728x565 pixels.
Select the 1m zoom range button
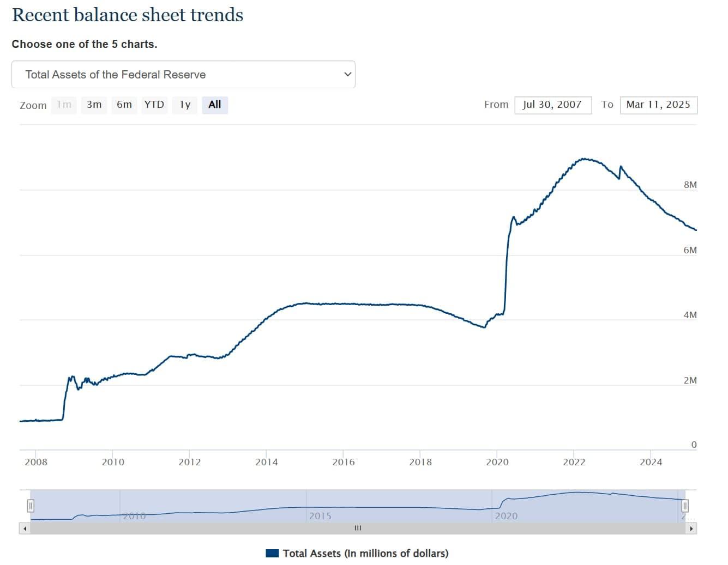(64, 105)
